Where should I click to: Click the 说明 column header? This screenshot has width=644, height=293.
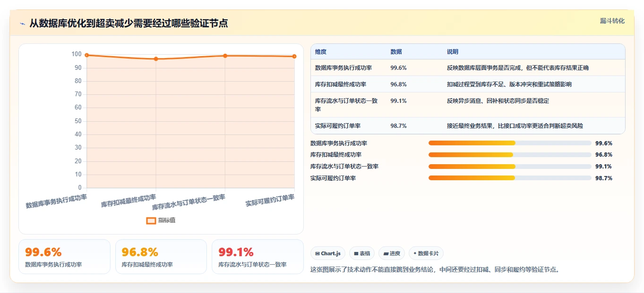pos(453,52)
